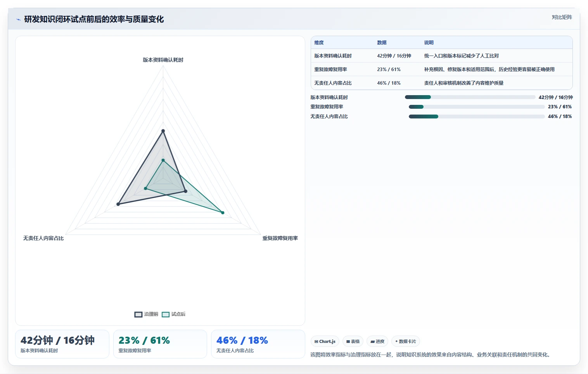The height and width of the screenshot is (374, 588).
Task: Toggle the 治理前 legend swatch
Action: tap(138, 314)
